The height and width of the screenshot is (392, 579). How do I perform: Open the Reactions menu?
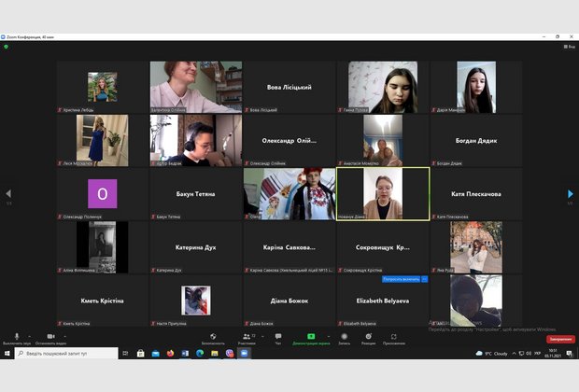pos(368,337)
